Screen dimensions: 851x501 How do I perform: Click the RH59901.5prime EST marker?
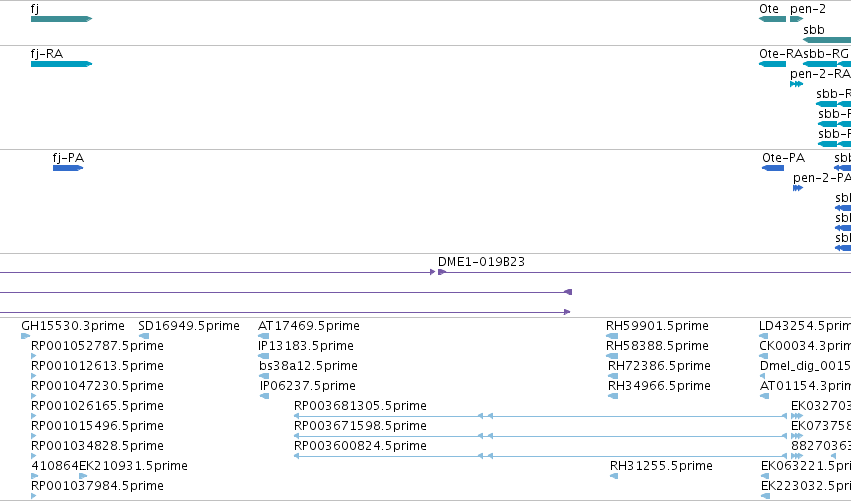coord(612,336)
